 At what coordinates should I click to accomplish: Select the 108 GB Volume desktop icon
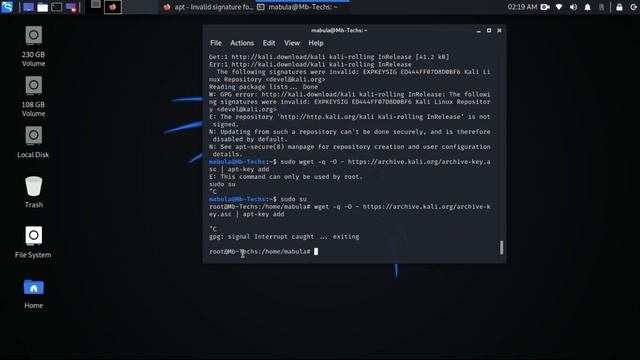[x=33, y=96]
